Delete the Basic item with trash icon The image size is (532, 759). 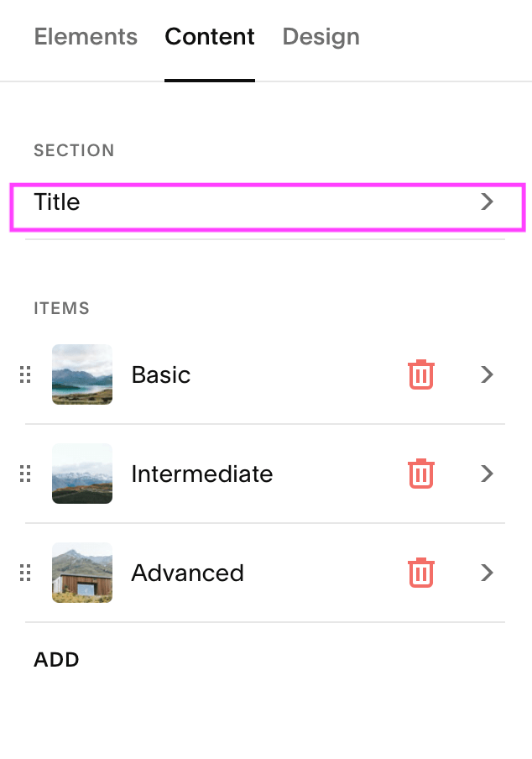[421, 374]
